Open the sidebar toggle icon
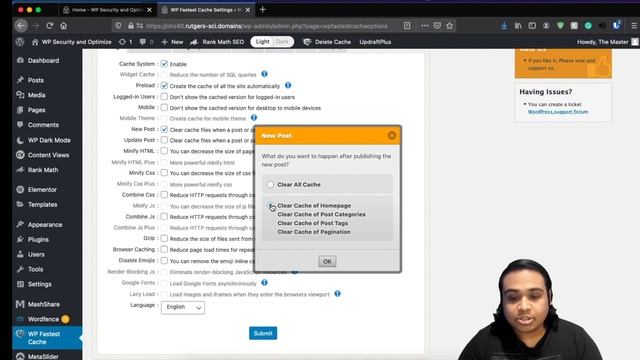 pos(532,26)
